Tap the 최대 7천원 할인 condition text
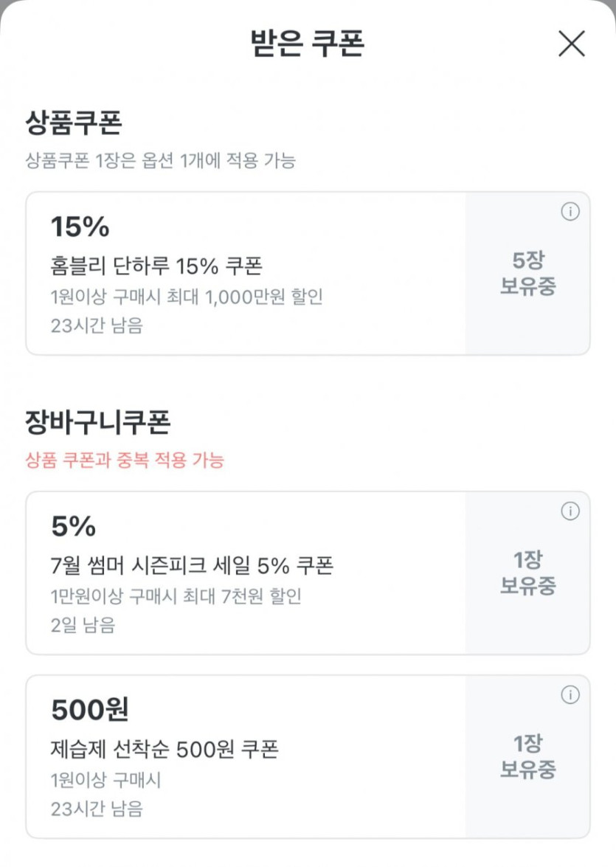616x867 pixels. [176, 596]
